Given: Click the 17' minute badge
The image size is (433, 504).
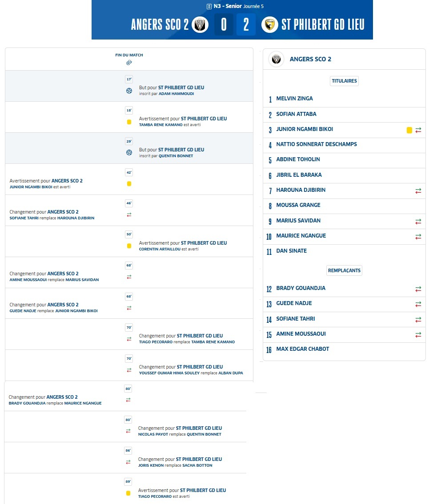Looking at the screenshot, I should point(129,79).
